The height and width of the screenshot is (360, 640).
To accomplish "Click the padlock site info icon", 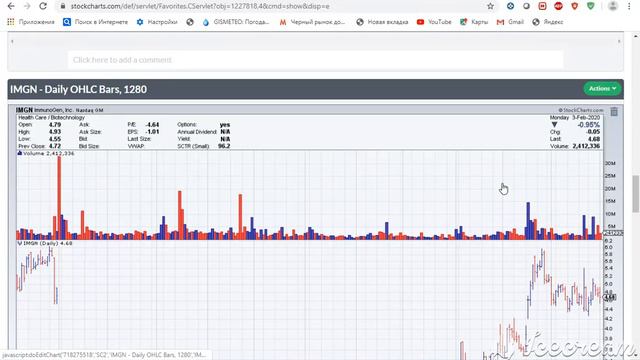I will coord(62,7).
